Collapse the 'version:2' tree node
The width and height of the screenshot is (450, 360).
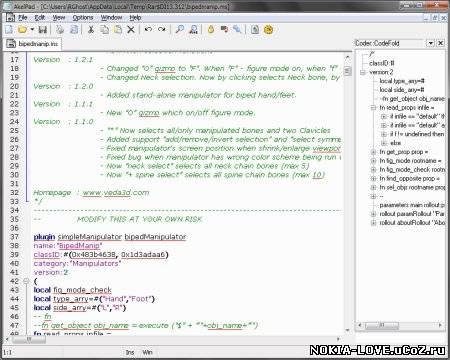click(363, 72)
